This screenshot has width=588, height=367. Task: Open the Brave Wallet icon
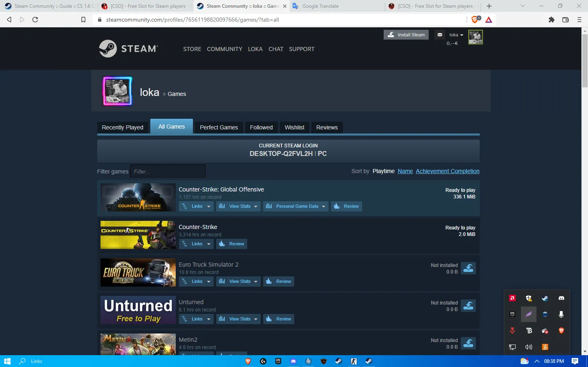pyautogui.click(x=566, y=20)
